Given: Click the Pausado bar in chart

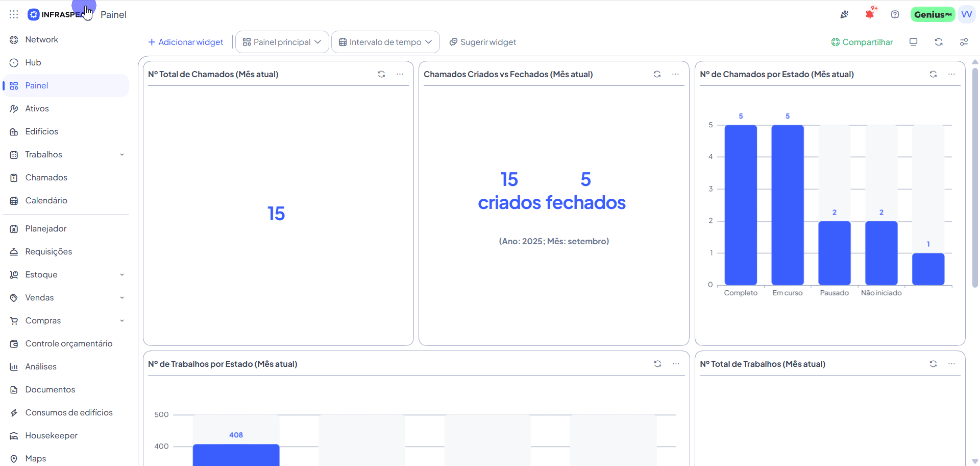Looking at the screenshot, I should pyautogui.click(x=835, y=253).
